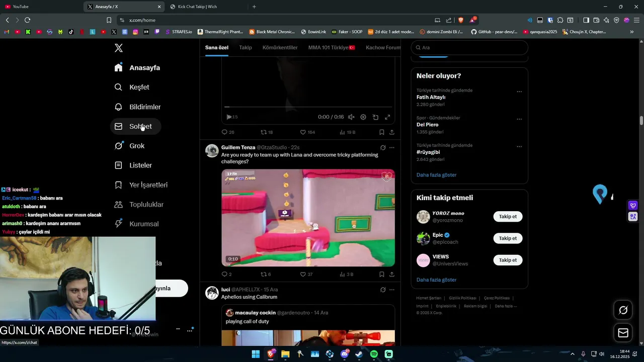Open more options for Del Piero trend
The image size is (644, 362).
pyautogui.click(x=519, y=119)
